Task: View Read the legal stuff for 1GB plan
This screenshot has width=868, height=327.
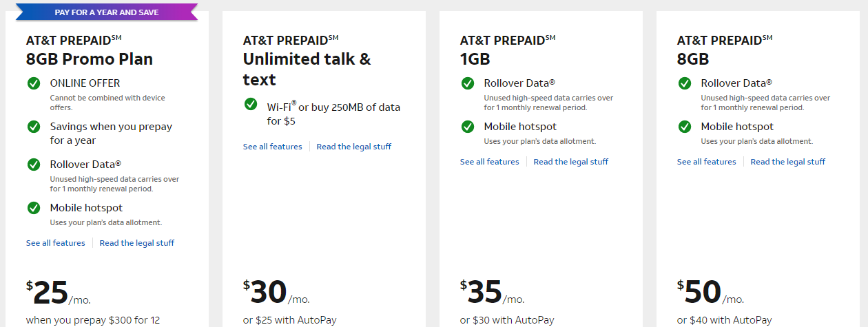Action: [x=571, y=162]
